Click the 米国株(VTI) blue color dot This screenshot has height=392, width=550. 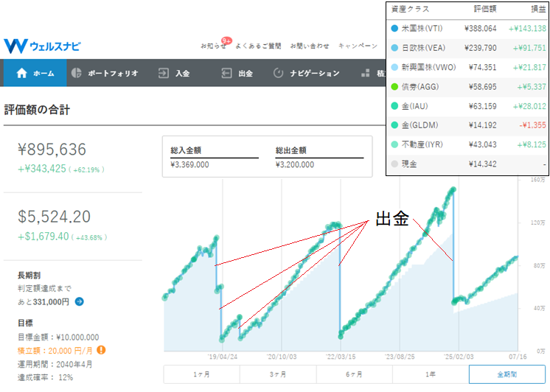394,29
